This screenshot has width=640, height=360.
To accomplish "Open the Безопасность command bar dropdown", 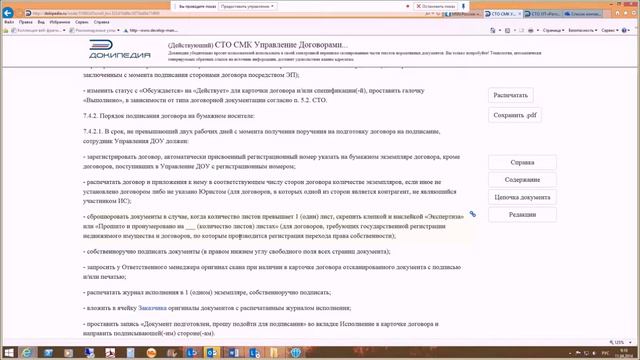I will click(x=582, y=30).
